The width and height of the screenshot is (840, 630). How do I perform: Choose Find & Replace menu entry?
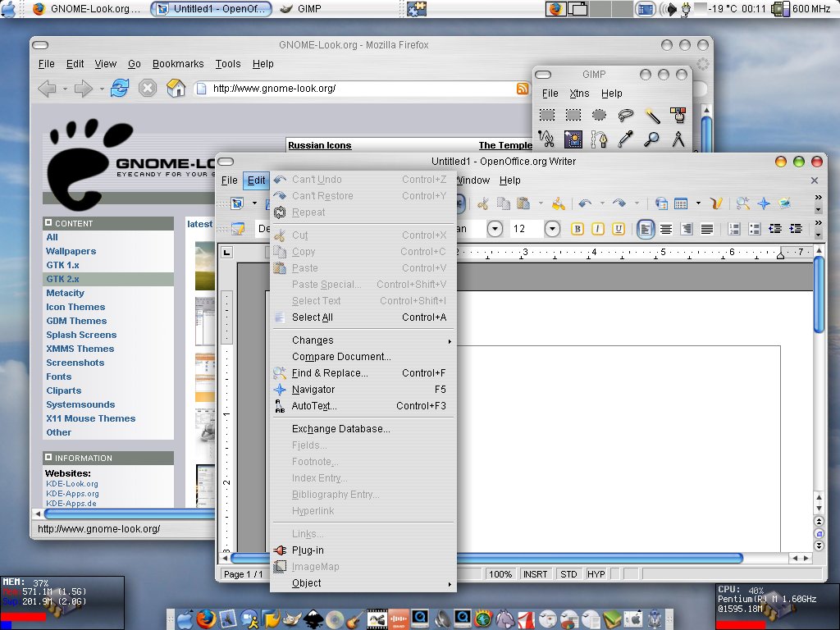tap(363, 373)
